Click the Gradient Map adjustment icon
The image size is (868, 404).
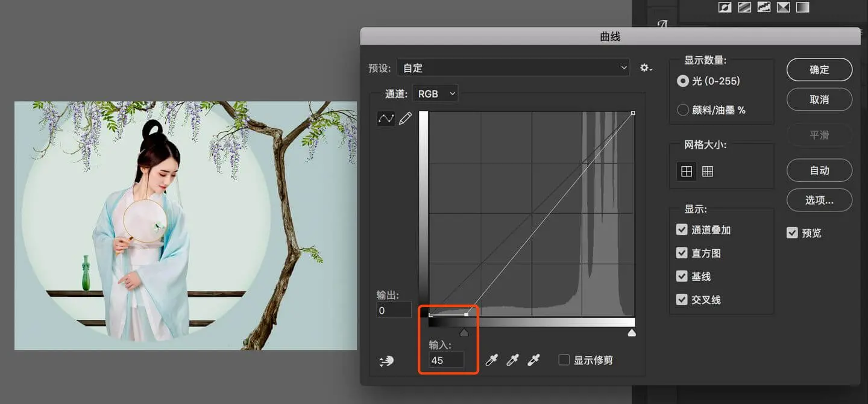coord(802,7)
